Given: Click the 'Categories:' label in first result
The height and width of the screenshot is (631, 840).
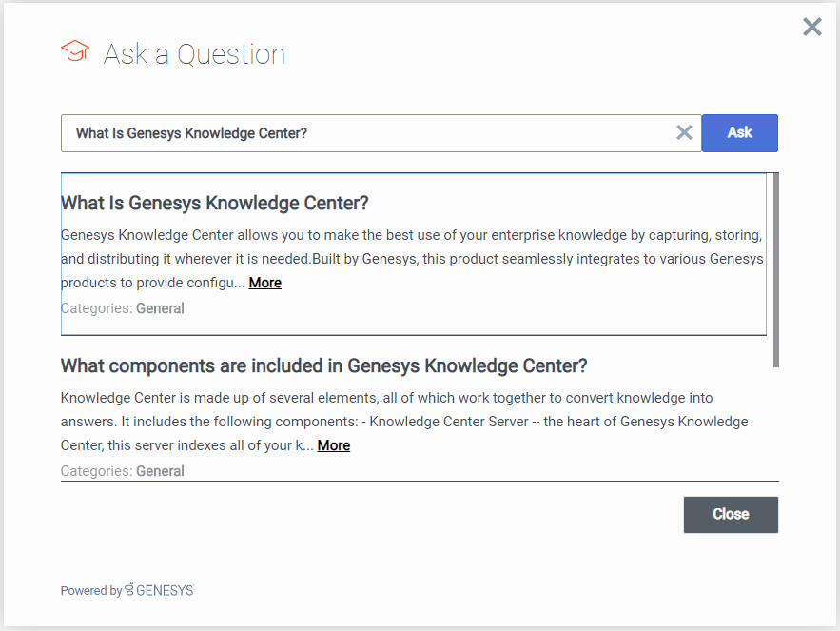Looking at the screenshot, I should point(97,308).
